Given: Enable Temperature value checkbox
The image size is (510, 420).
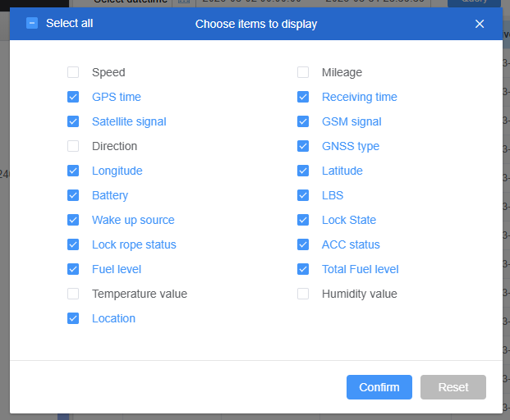Looking at the screenshot, I should [73, 294].
